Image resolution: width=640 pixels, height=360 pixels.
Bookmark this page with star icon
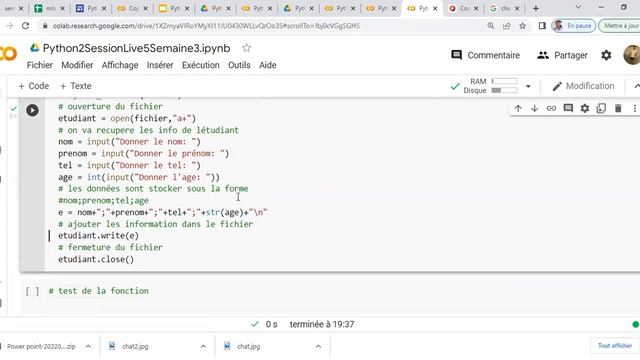coord(522,26)
